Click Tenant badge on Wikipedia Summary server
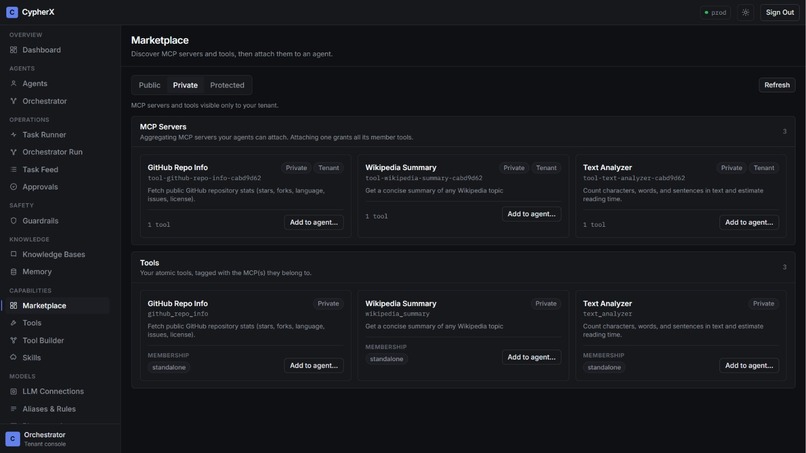The width and height of the screenshot is (806, 453). (546, 168)
